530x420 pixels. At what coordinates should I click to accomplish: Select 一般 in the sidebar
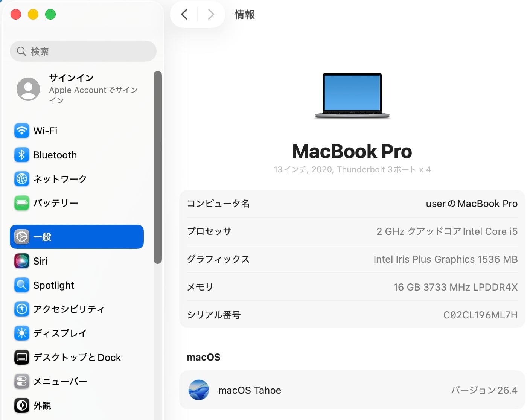point(77,237)
